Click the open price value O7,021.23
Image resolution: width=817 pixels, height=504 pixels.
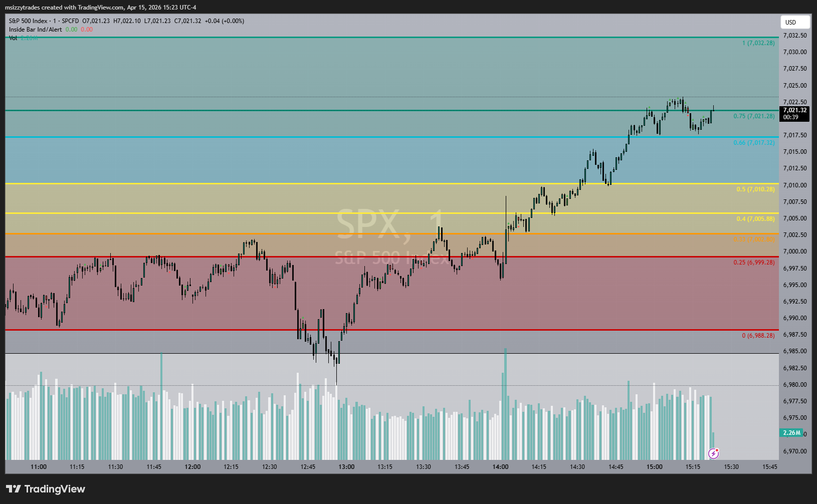click(96, 21)
